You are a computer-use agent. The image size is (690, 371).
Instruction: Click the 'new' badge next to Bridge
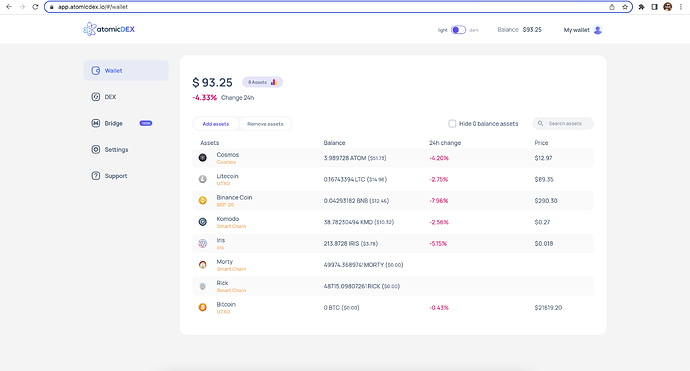pos(146,123)
